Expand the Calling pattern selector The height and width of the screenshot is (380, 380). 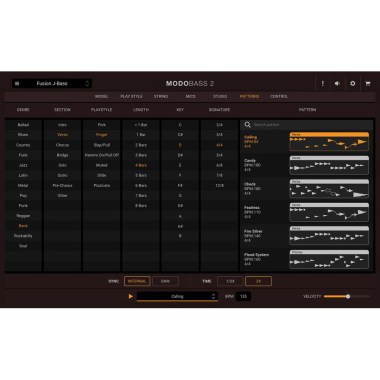click(x=177, y=296)
